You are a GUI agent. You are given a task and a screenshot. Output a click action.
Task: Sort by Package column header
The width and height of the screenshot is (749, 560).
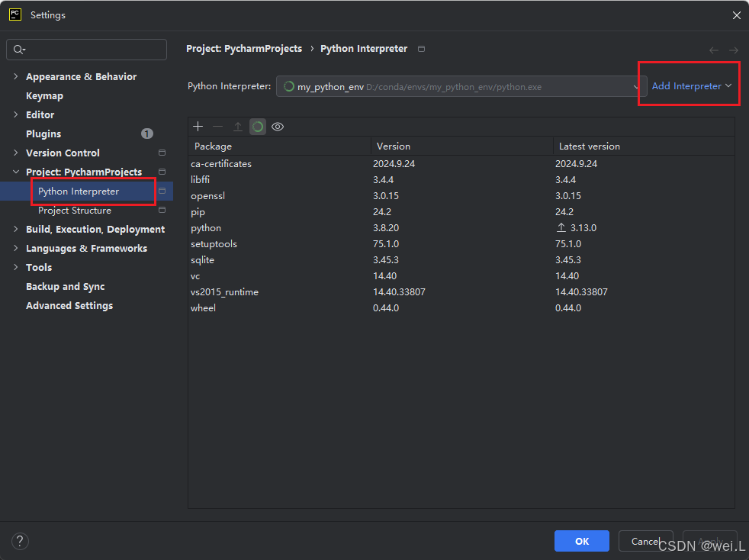[x=279, y=146]
